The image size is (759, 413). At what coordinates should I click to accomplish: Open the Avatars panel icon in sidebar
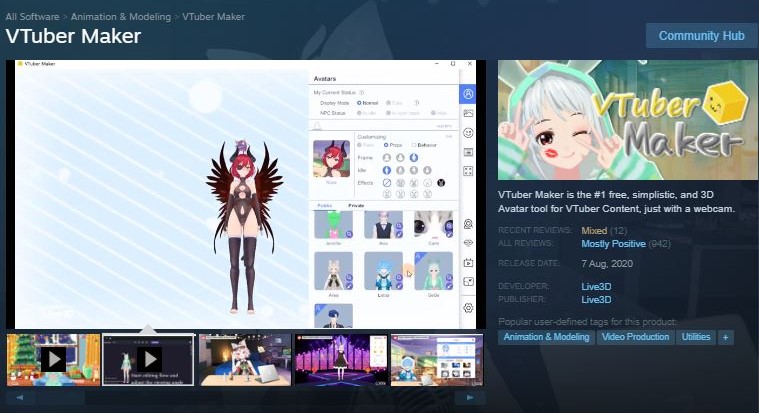tap(468, 94)
